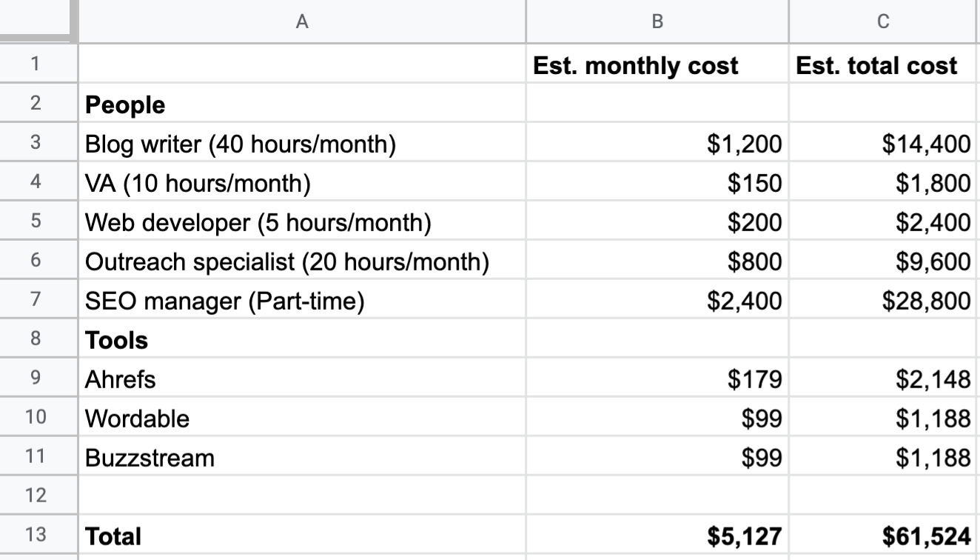
Task: Select the 'Est. total cost' header cell
Action: (884, 65)
